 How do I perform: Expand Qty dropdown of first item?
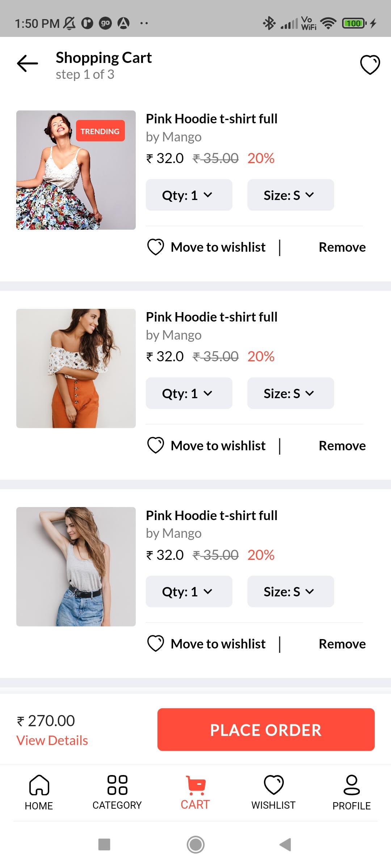tap(189, 195)
